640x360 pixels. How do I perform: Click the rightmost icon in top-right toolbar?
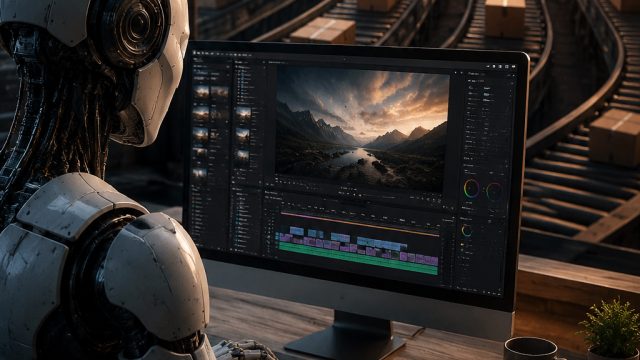[x=513, y=67]
